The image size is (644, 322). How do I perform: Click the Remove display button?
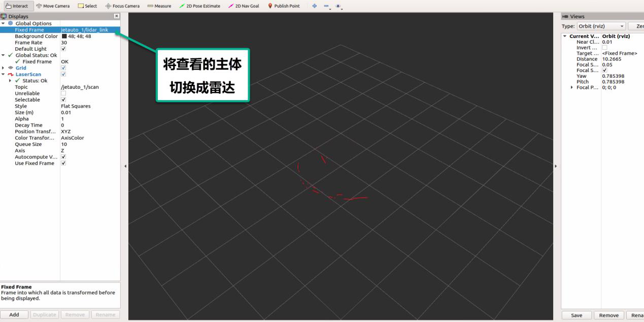[x=75, y=315]
